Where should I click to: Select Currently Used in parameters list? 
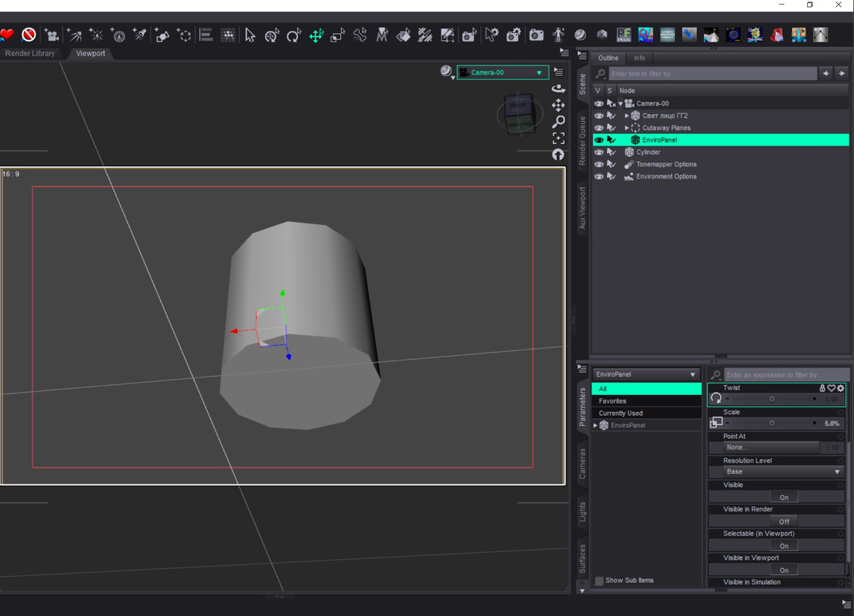coord(647,413)
